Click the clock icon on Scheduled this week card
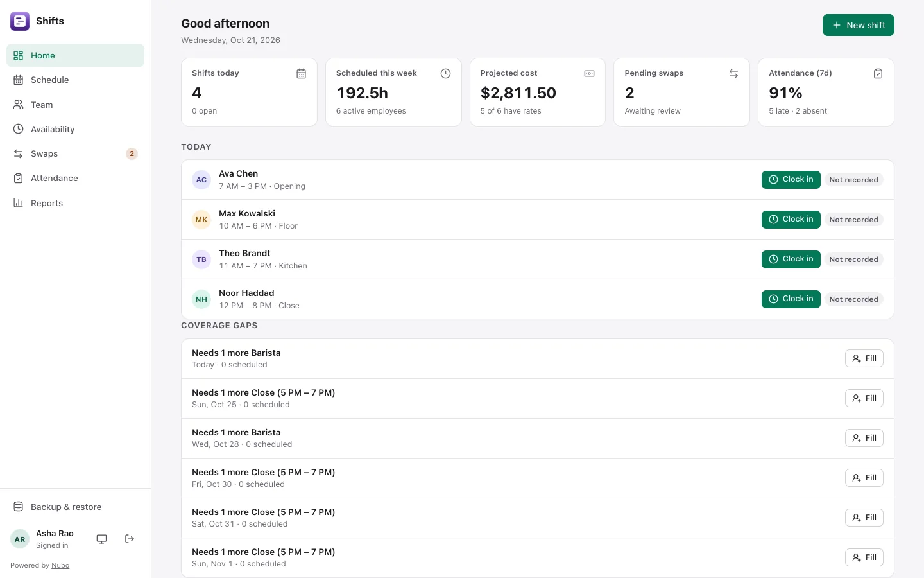The image size is (924, 578). (445, 74)
